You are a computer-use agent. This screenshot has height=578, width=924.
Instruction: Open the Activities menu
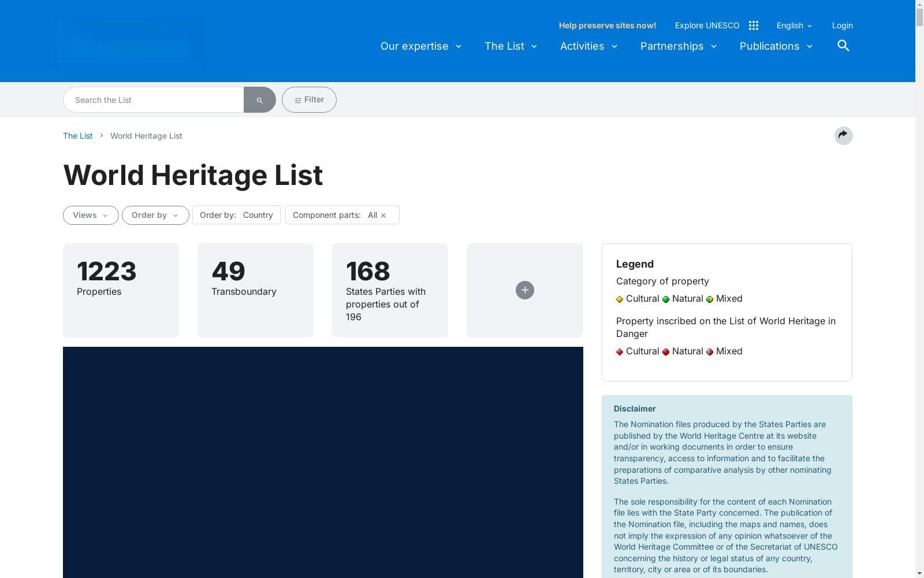point(588,46)
